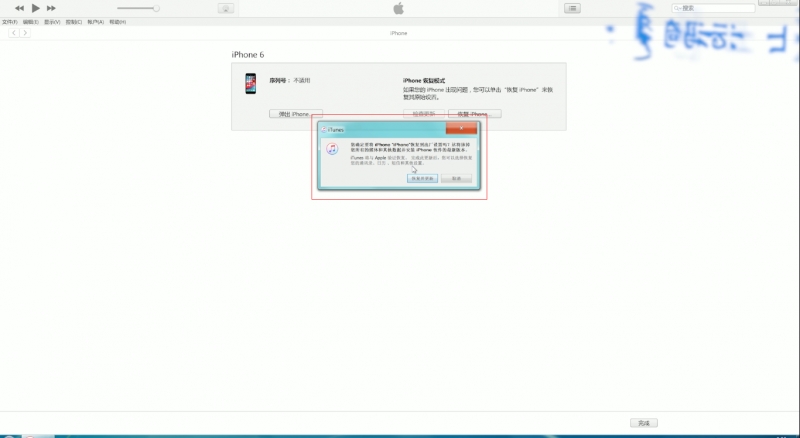
Task: Click the rewind playback button
Action: 19,8
